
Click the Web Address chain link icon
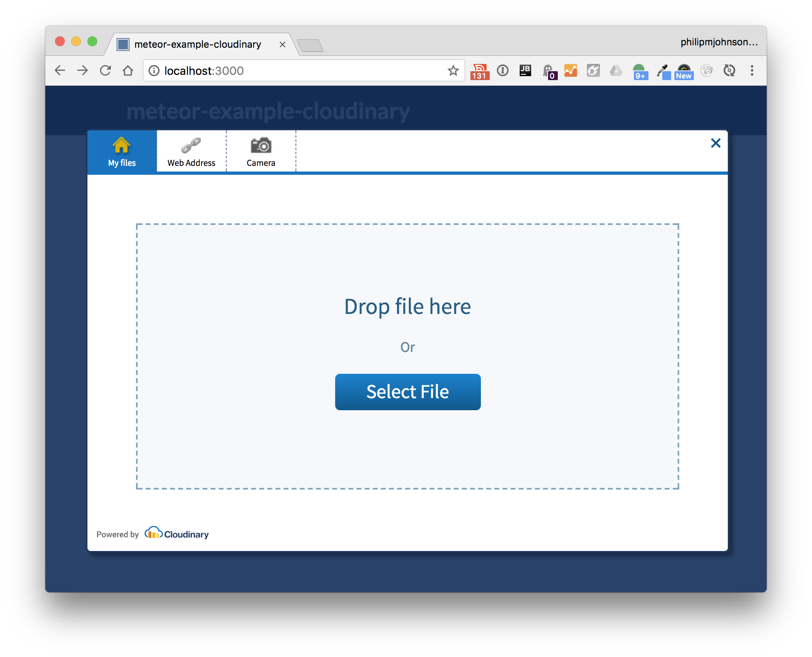(191, 146)
